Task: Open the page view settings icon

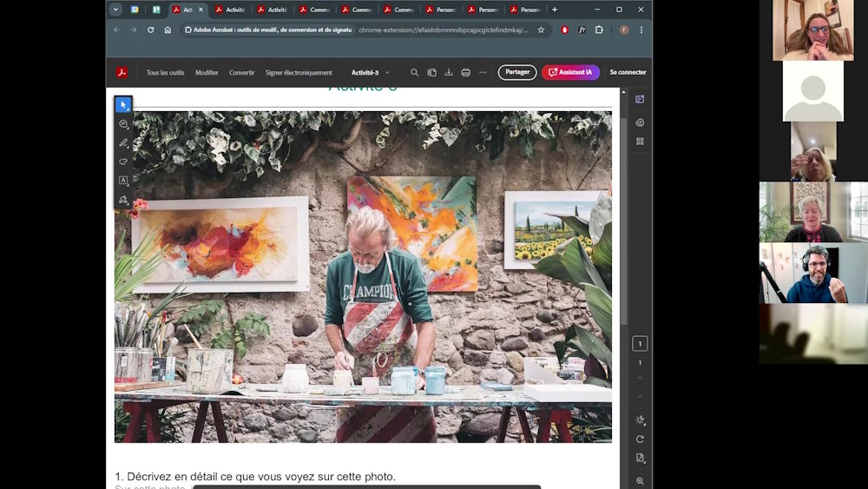Action: (640, 458)
